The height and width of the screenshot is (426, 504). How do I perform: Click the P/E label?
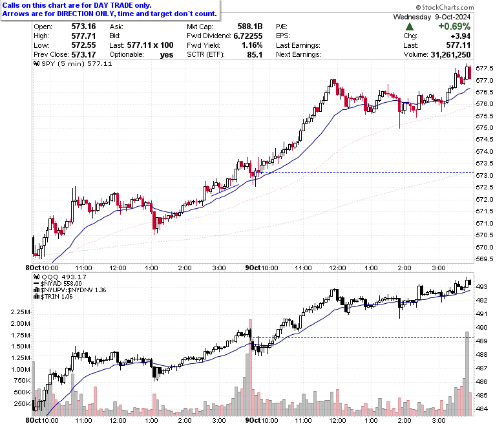[282, 27]
